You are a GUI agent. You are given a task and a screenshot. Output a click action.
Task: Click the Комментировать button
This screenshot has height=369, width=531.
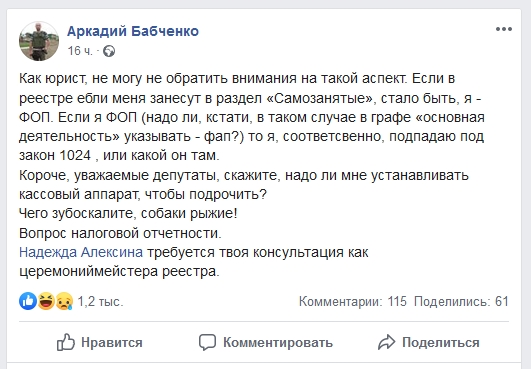coord(266,342)
